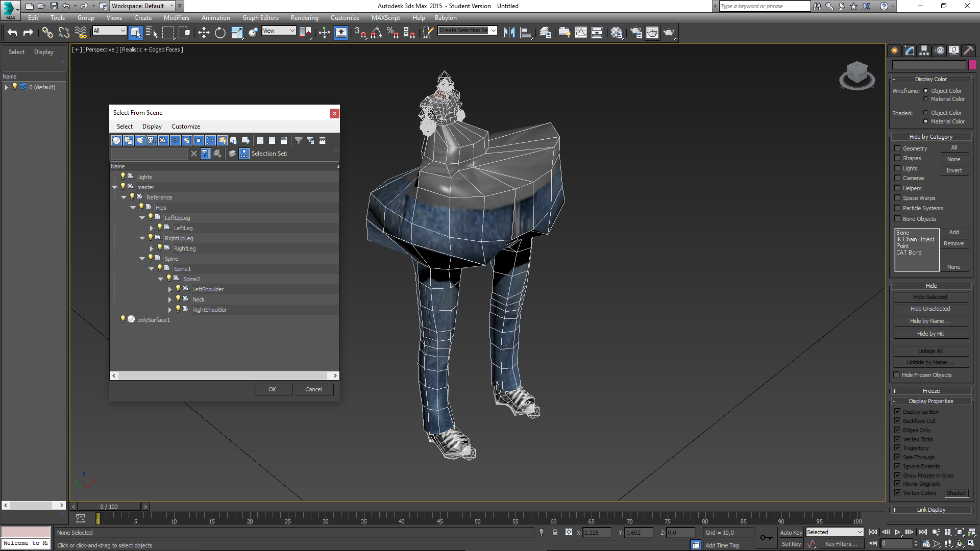Expand the LeftShoulder node

(x=170, y=289)
